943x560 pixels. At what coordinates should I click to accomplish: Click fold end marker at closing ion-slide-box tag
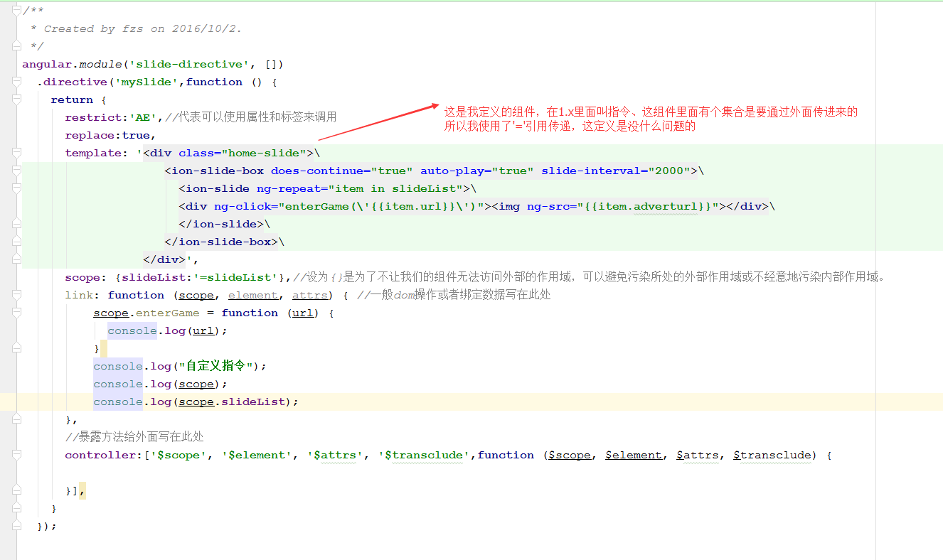coord(17,242)
